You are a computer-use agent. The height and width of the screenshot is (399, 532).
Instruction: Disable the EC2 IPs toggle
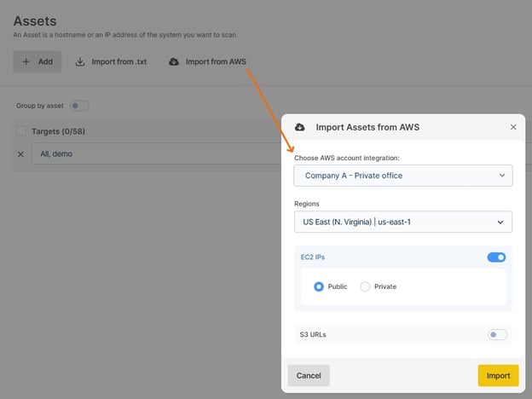coord(496,257)
